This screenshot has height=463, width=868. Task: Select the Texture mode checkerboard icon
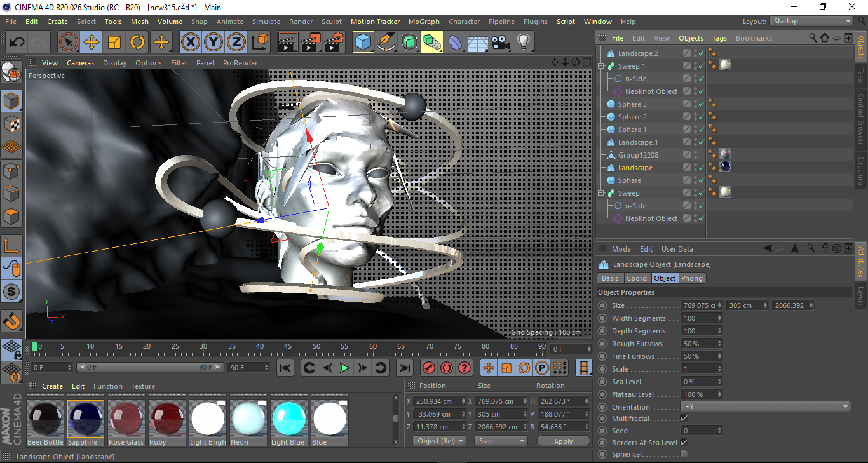point(12,124)
